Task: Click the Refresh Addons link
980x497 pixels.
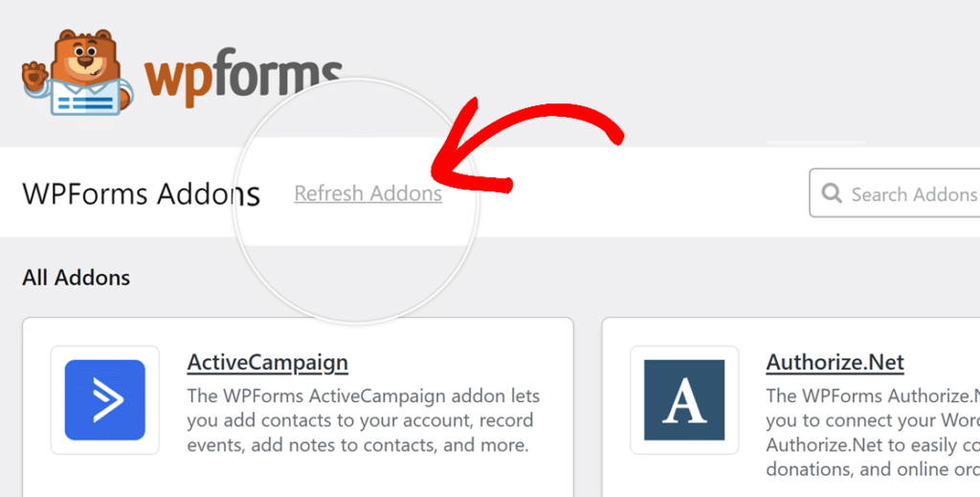Action: pyautogui.click(x=368, y=193)
